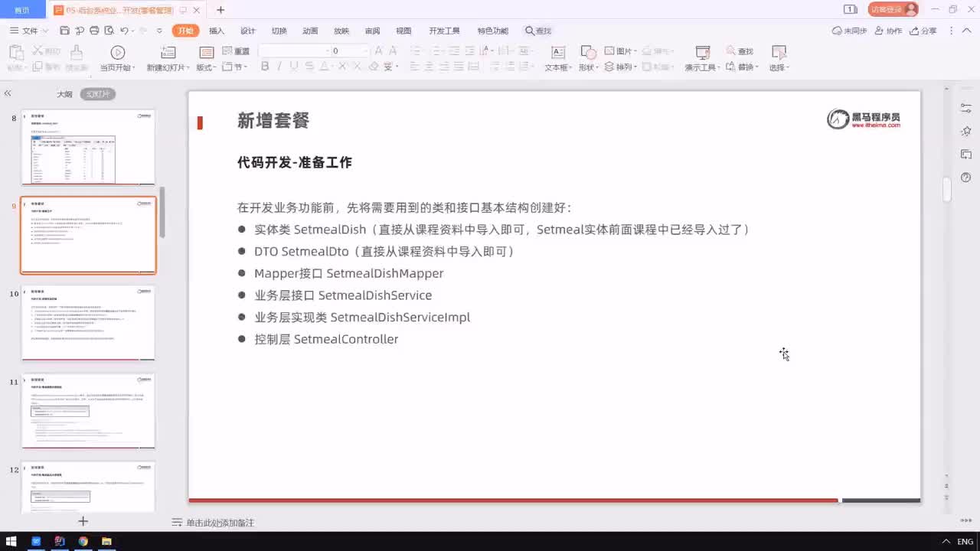Open the 文件 (File) menu
The image size is (980, 551).
(29, 31)
